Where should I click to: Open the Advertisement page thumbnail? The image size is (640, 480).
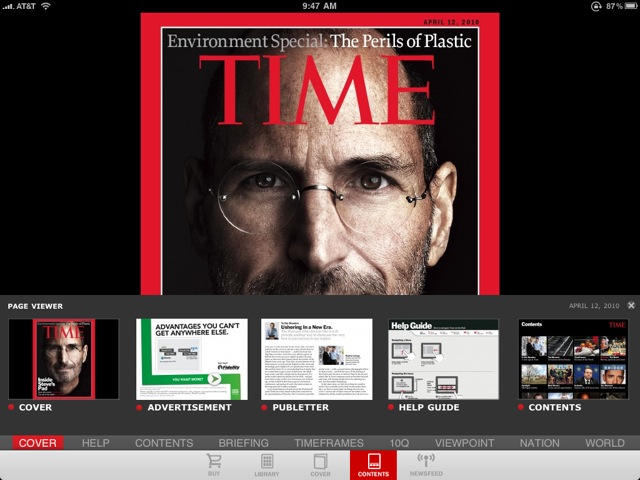191,359
